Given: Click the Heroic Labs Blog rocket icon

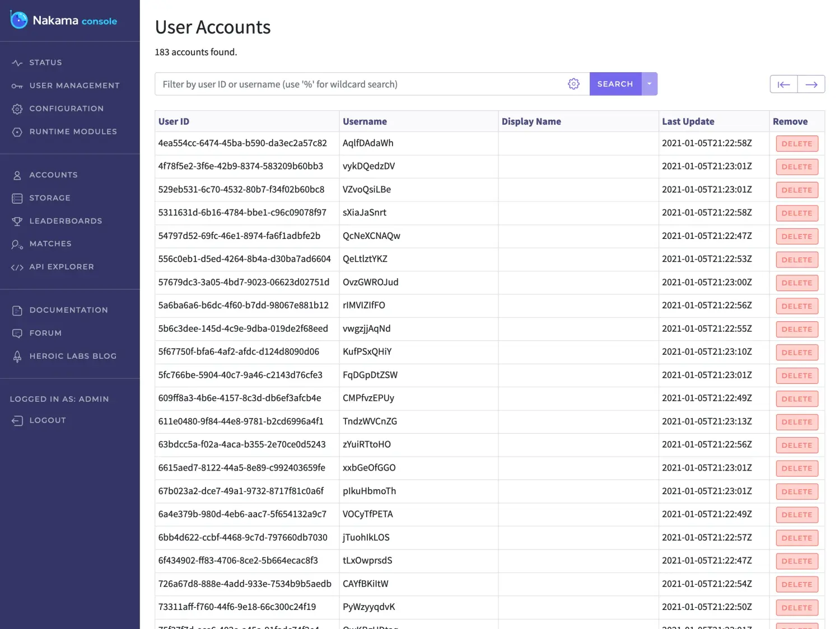Looking at the screenshot, I should [x=17, y=356].
